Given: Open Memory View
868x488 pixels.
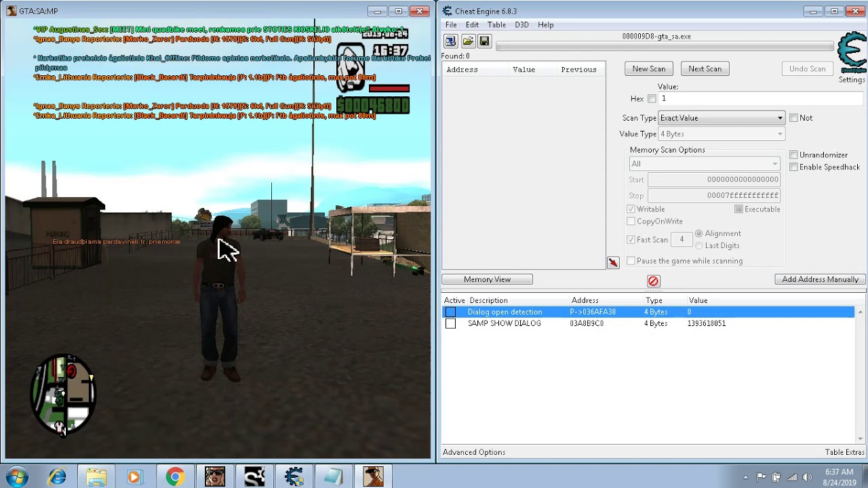Looking at the screenshot, I should (487, 279).
